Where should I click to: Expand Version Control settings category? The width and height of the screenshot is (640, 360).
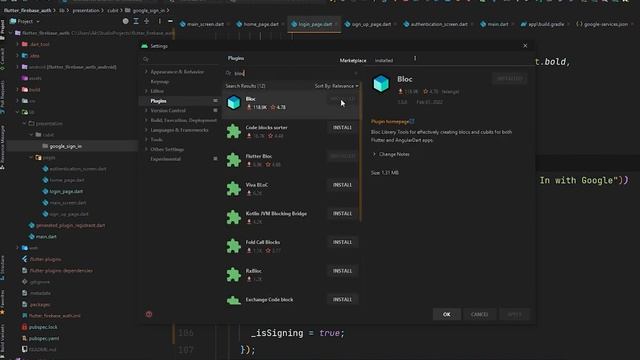tap(147, 111)
